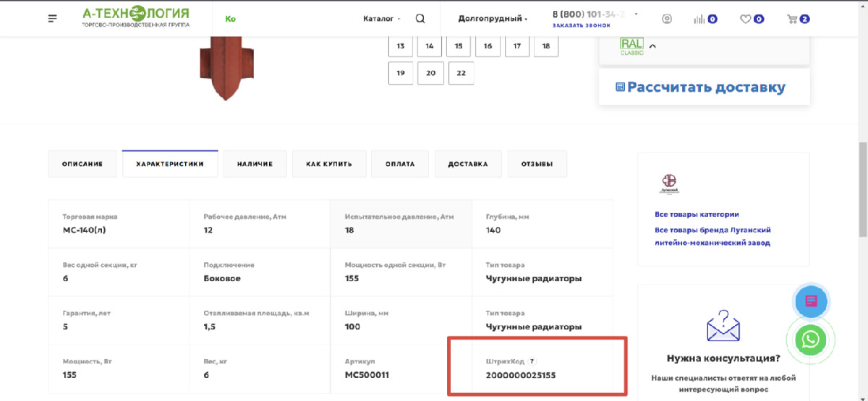Open the Долгопрудный city selector
Image resolution: width=868 pixels, height=401 pixels.
(493, 19)
